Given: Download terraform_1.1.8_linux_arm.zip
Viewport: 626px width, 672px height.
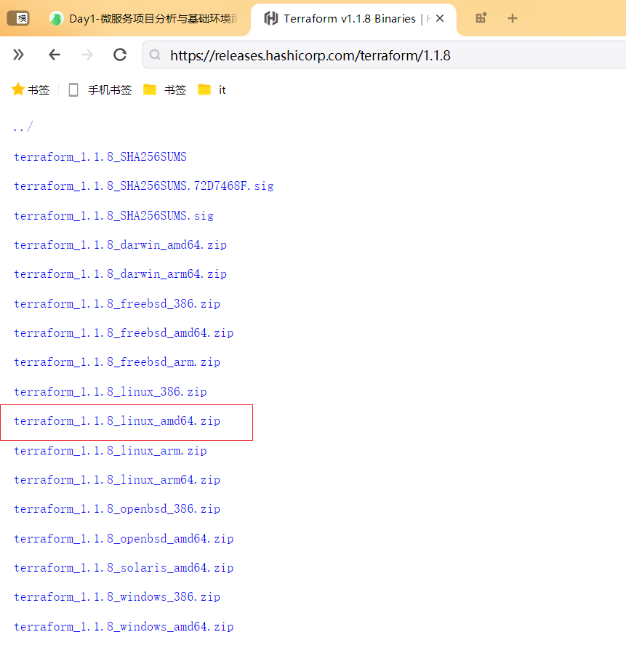Looking at the screenshot, I should (x=111, y=450).
